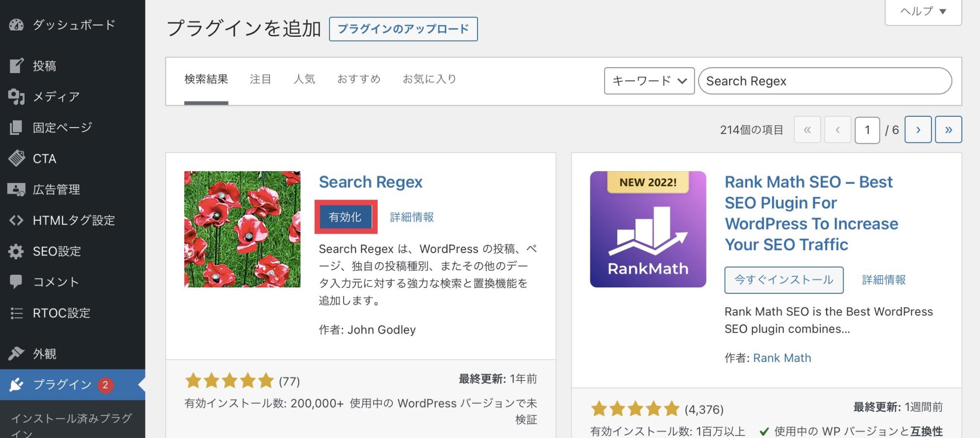Click the red update badge showing 2

coord(105,385)
